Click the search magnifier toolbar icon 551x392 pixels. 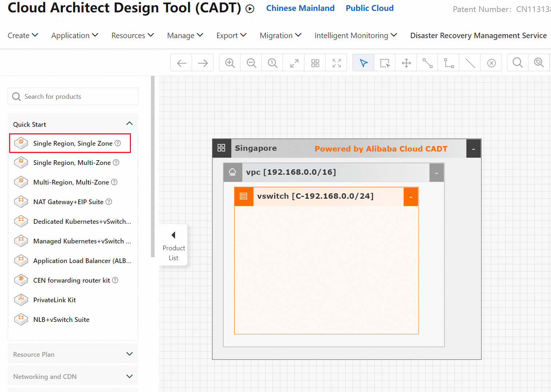[x=518, y=63]
